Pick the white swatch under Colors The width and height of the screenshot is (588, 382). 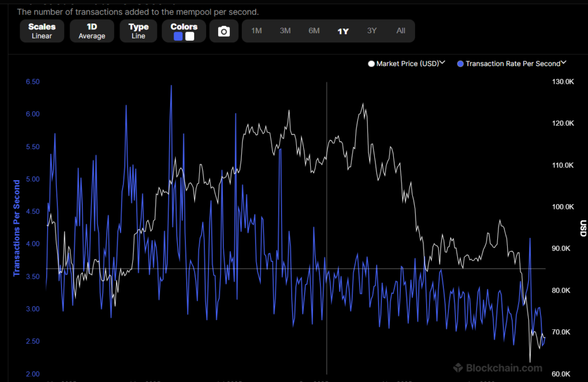coord(189,36)
